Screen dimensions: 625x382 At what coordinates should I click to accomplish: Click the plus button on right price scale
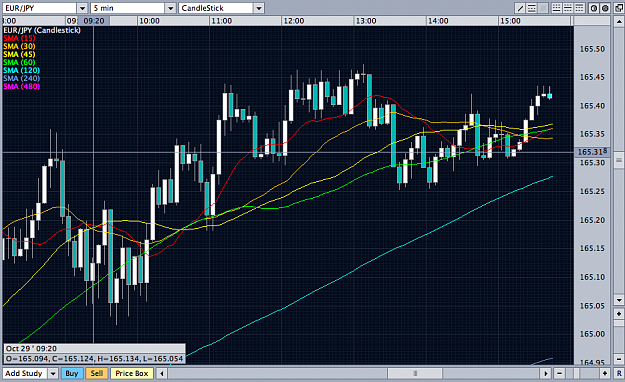click(619, 314)
